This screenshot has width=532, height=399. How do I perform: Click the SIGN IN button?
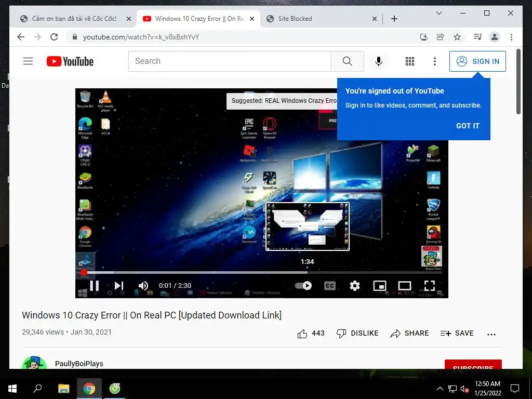point(477,61)
